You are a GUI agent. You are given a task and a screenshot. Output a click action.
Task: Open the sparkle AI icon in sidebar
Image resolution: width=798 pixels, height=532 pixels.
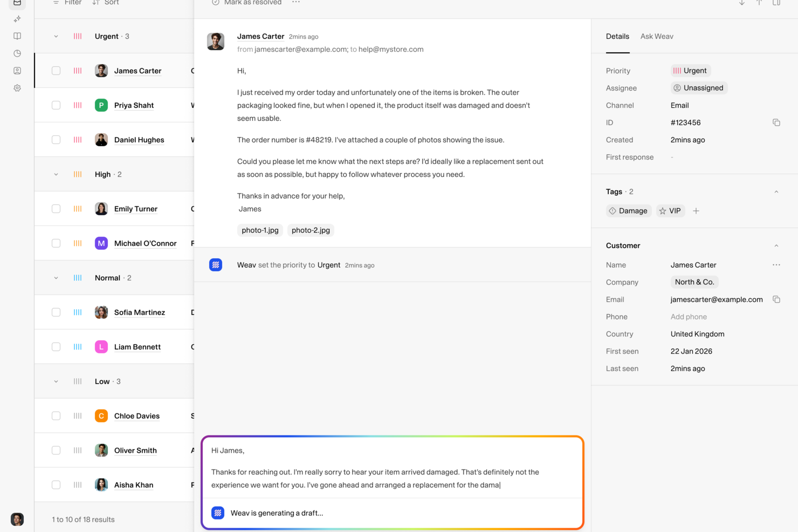click(x=17, y=19)
